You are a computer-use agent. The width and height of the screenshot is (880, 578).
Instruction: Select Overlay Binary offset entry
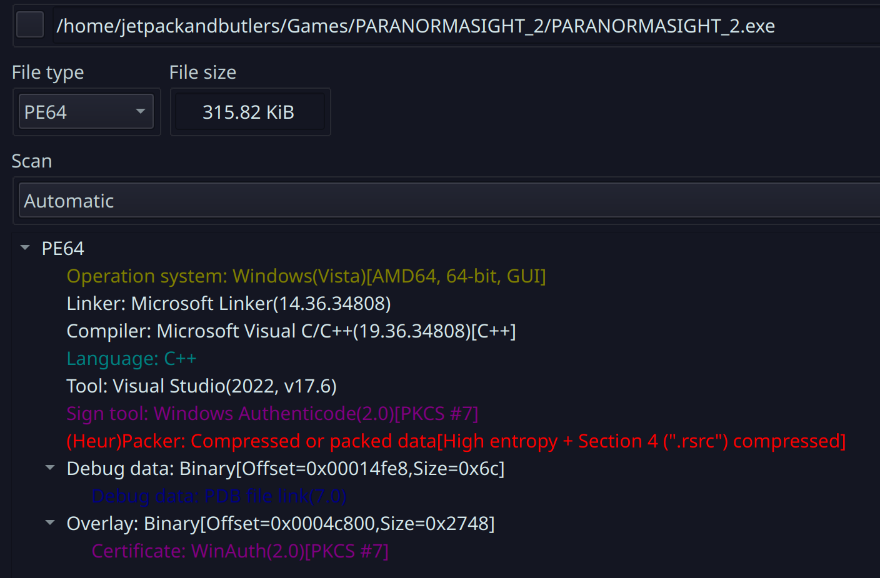(280, 523)
